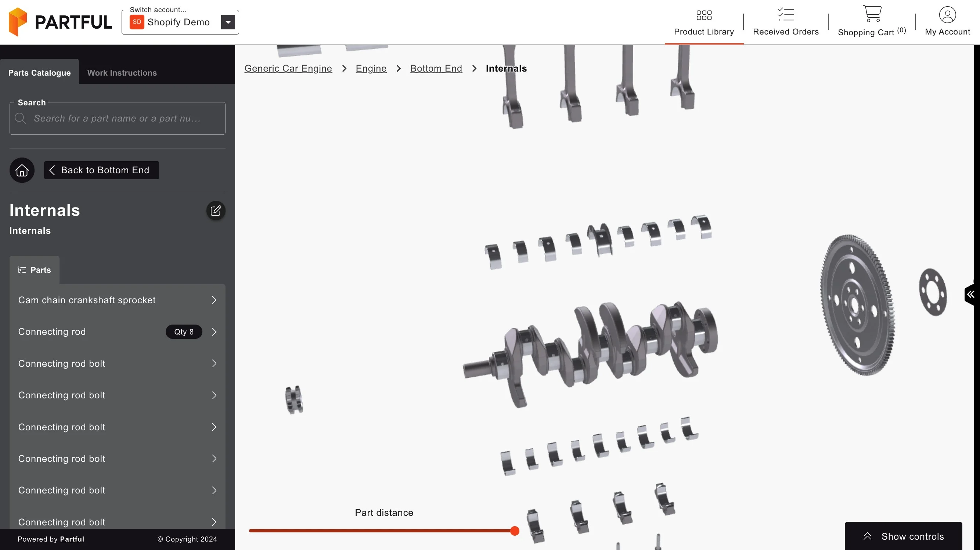This screenshot has width=980, height=550.
Task: Follow the Engine breadcrumb link
Action: 371,68
